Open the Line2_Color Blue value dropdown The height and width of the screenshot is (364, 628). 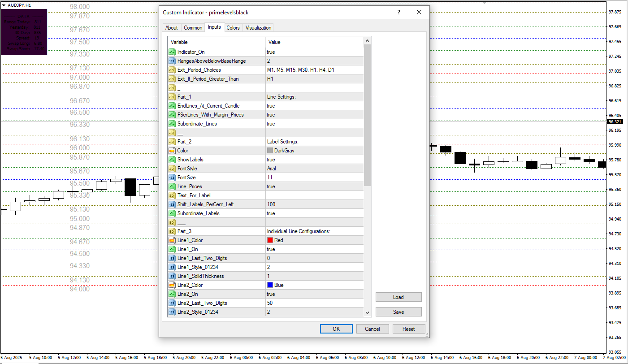coord(314,285)
